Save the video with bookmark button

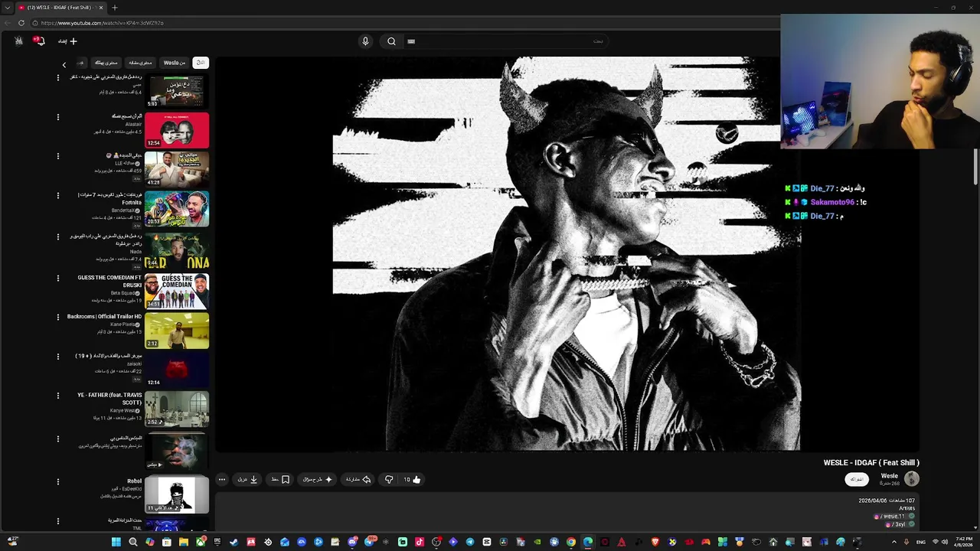coord(280,480)
